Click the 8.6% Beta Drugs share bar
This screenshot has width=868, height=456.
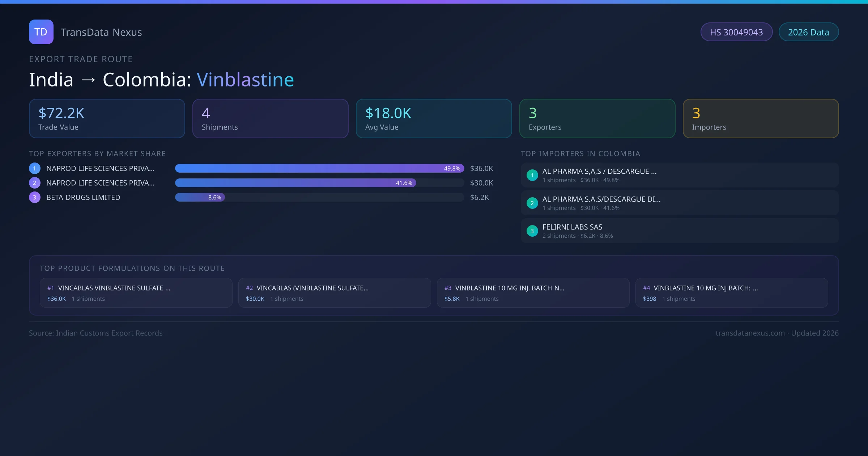point(200,197)
